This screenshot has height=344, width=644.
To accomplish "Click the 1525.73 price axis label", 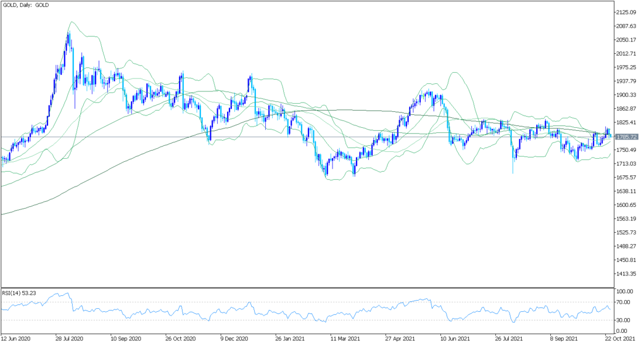I will pos(626,233).
